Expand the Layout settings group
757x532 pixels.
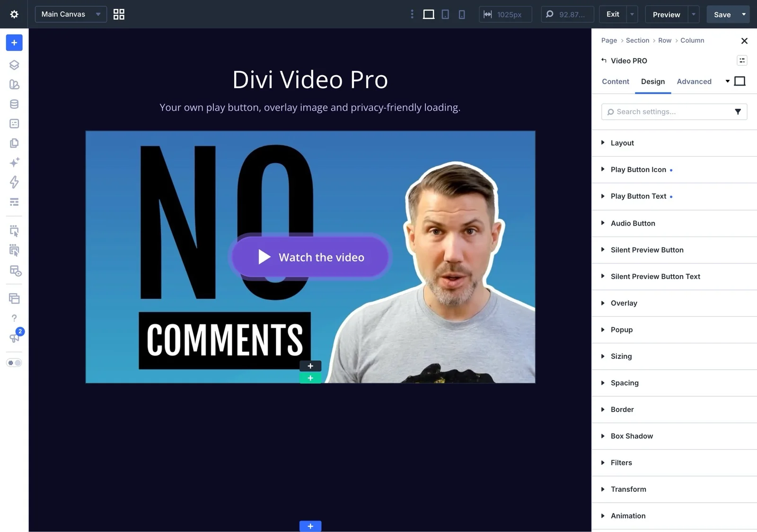[674, 143]
